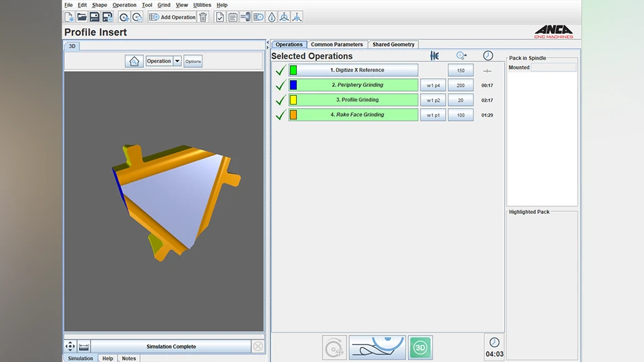The height and width of the screenshot is (362, 644).
Task: Toggle checkmark for Digitize X Reference
Action: point(280,71)
